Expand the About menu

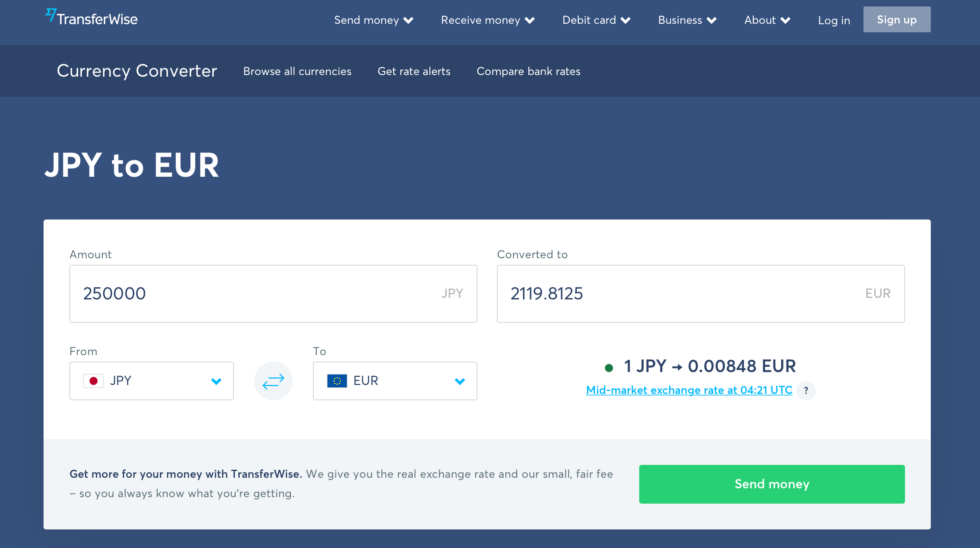pyautogui.click(x=767, y=20)
